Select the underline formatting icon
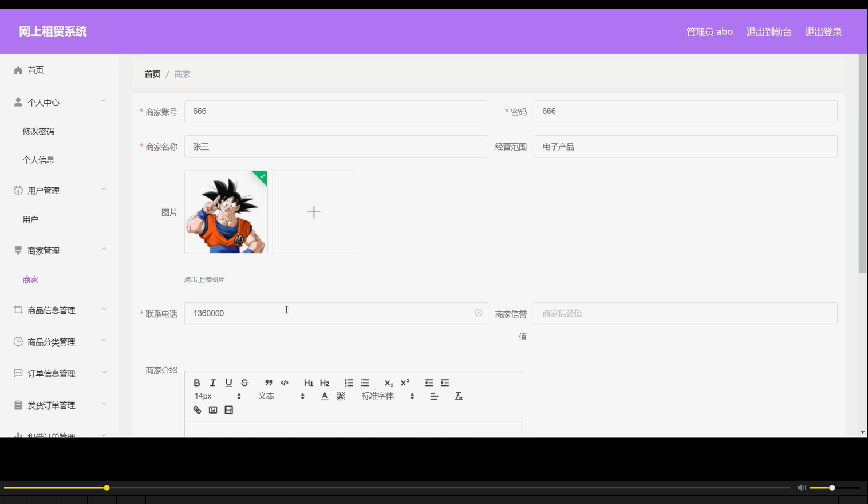Image resolution: width=868 pixels, height=504 pixels. 228,383
